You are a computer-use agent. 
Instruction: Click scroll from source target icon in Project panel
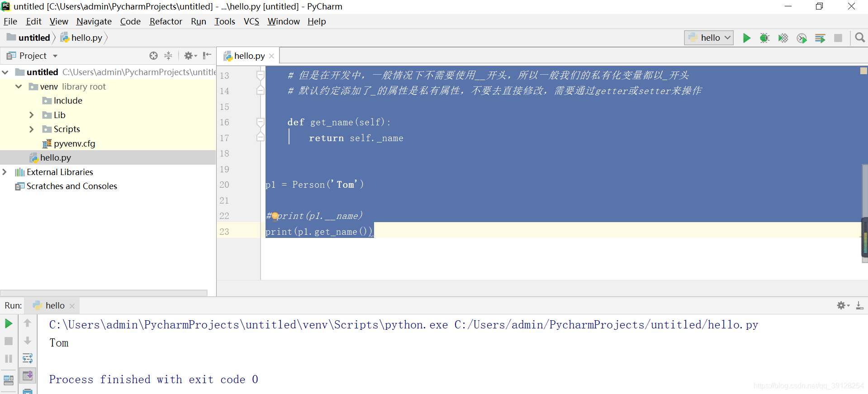(154, 56)
